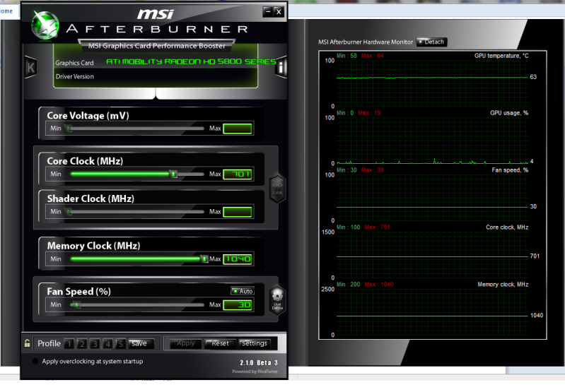The width and height of the screenshot is (565, 392).
Task: Click the Fan Speed value field 30
Action: 238,305
